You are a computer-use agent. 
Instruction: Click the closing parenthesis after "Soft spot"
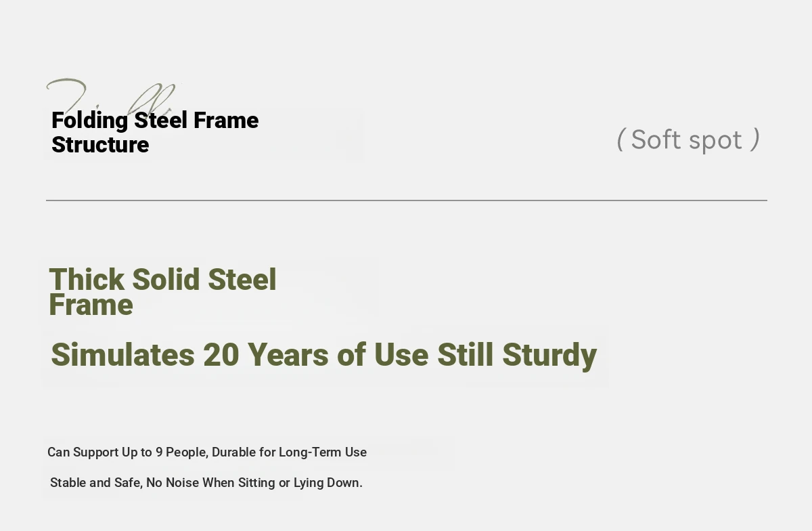point(755,140)
